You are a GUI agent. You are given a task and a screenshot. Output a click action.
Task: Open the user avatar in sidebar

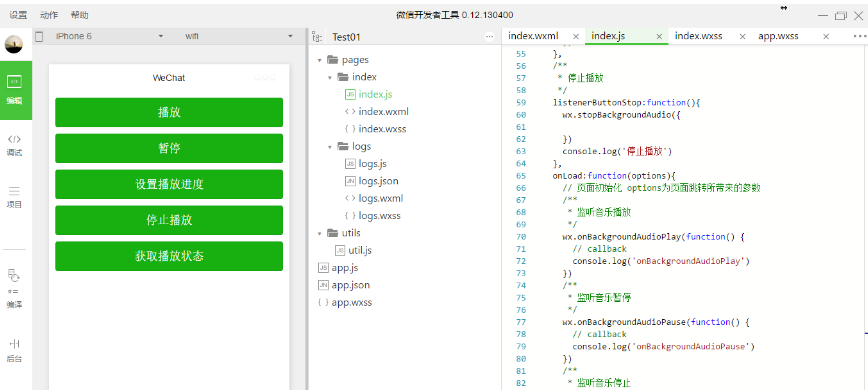[14, 44]
